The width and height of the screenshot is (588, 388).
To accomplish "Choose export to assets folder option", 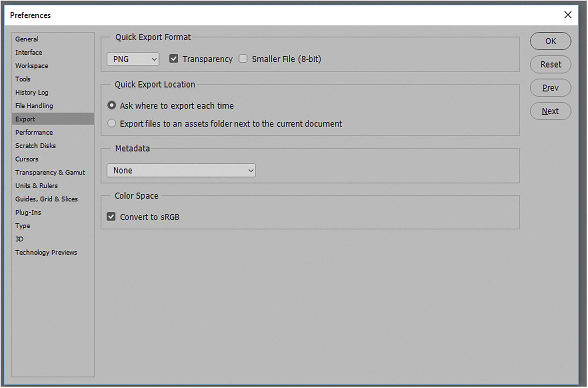I will pos(111,123).
